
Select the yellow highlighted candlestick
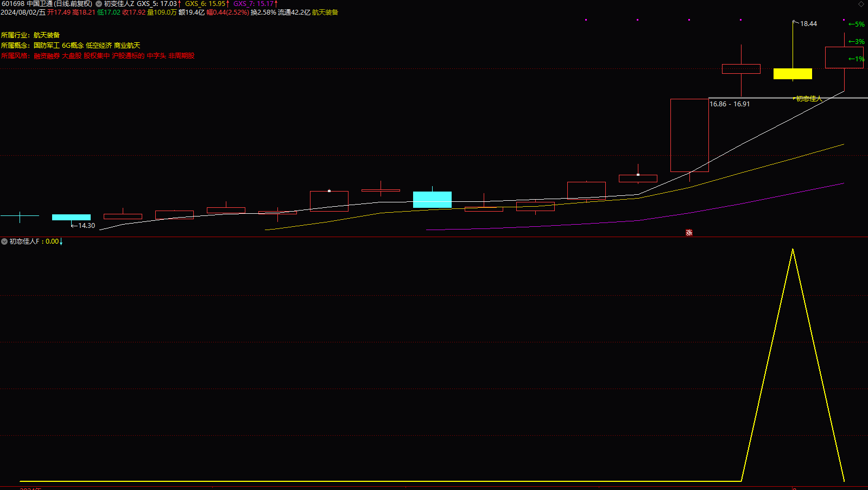(793, 74)
